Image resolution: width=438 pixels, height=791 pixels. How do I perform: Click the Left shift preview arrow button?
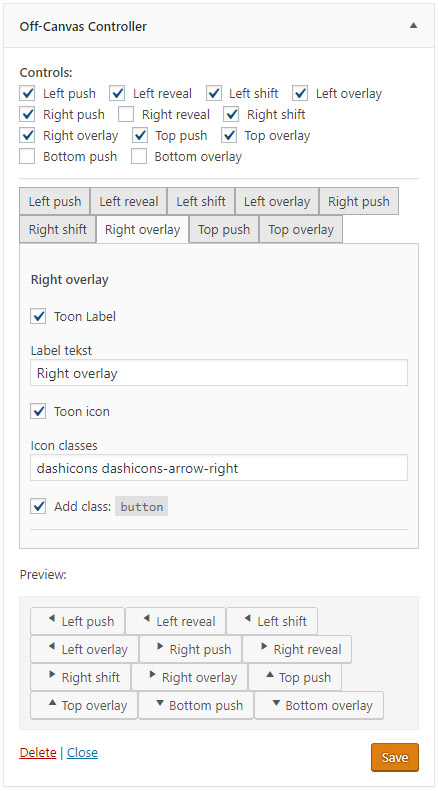click(x=272, y=622)
